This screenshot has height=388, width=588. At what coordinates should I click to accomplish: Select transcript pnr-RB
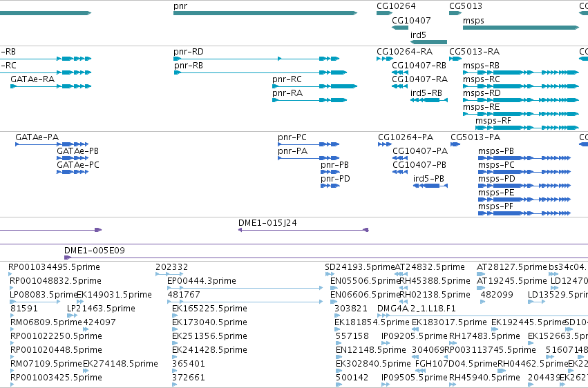tap(260, 72)
